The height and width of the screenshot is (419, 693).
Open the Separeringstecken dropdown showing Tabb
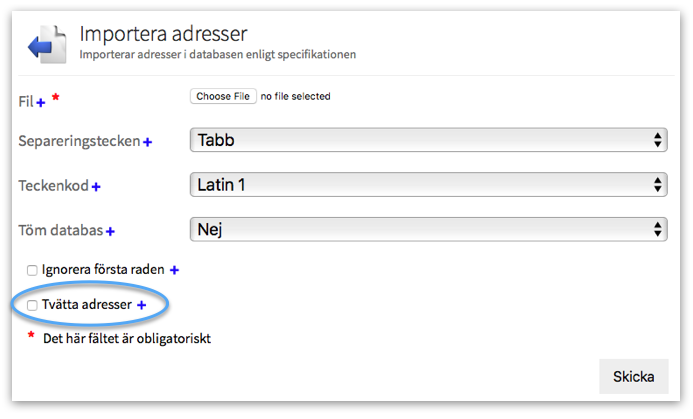[x=428, y=140]
